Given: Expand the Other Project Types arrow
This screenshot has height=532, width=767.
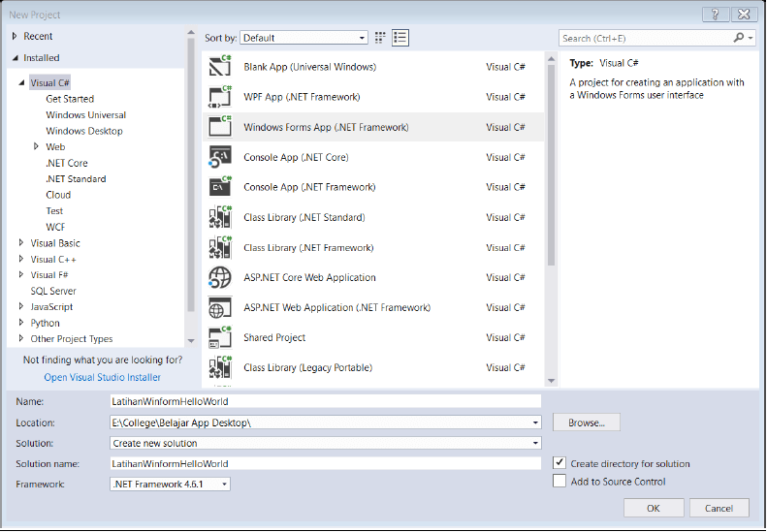Looking at the screenshot, I should coord(21,338).
